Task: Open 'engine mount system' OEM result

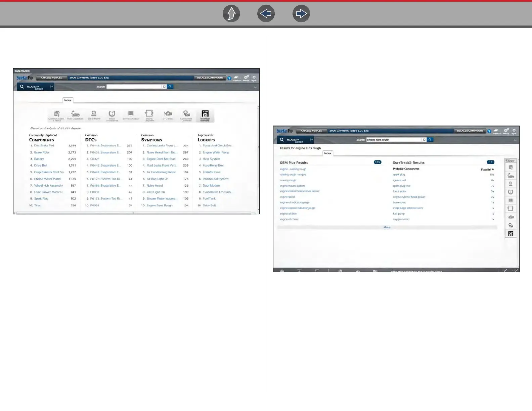Action: click(x=292, y=186)
